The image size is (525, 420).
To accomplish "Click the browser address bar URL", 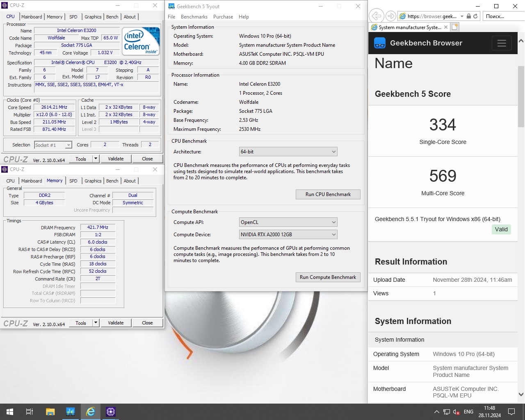I will tap(432, 16).
